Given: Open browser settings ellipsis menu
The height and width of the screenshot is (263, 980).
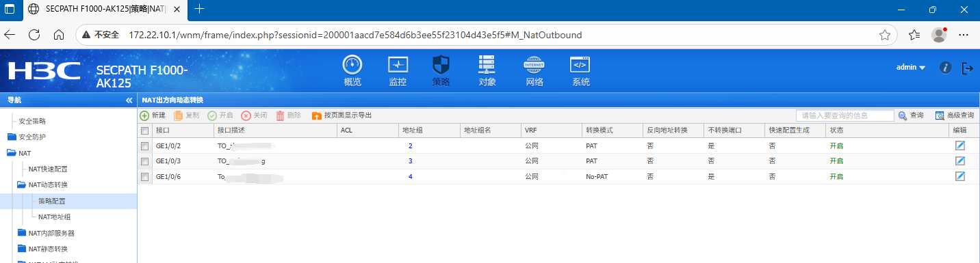Looking at the screenshot, I should (x=963, y=34).
